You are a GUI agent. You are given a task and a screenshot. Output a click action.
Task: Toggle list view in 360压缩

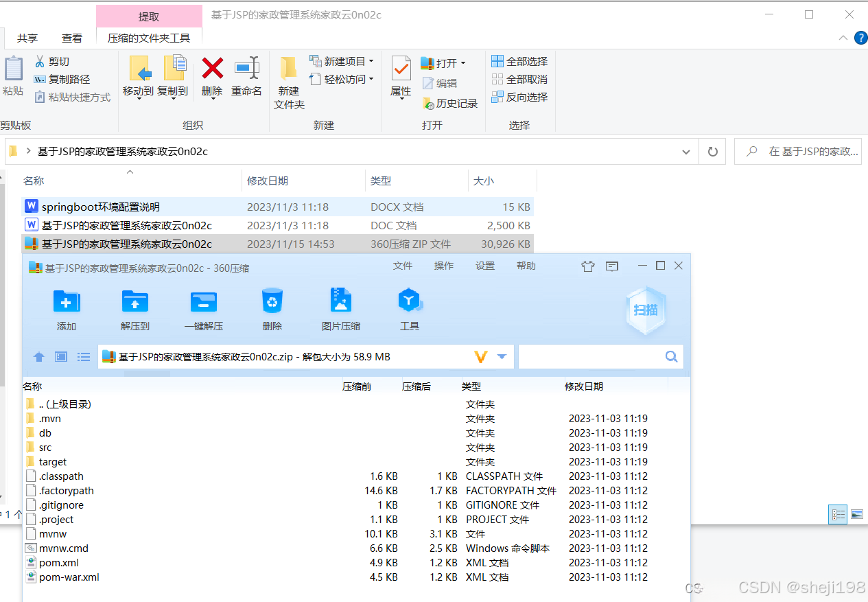click(x=83, y=356)
